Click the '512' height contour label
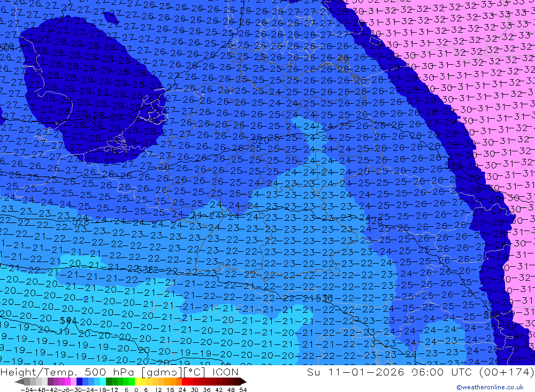535x392 pixels. click(94, 119)
